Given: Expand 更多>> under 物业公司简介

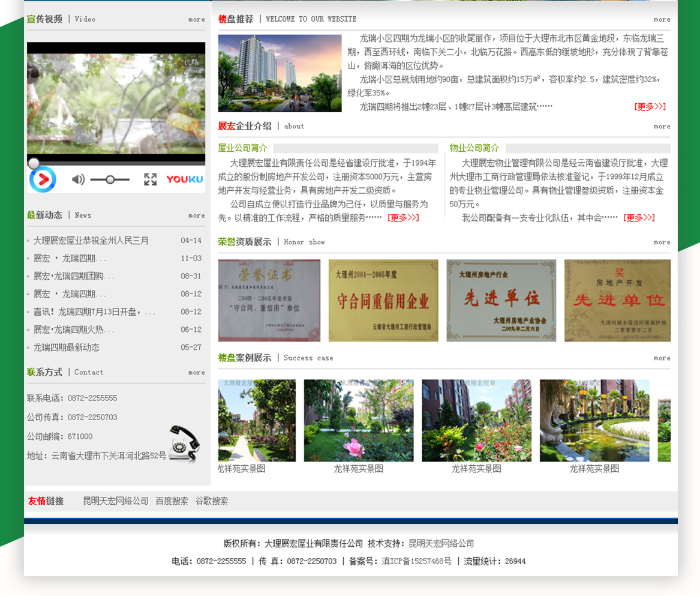Looking at the screenshot, I should (x=639, y=218).
